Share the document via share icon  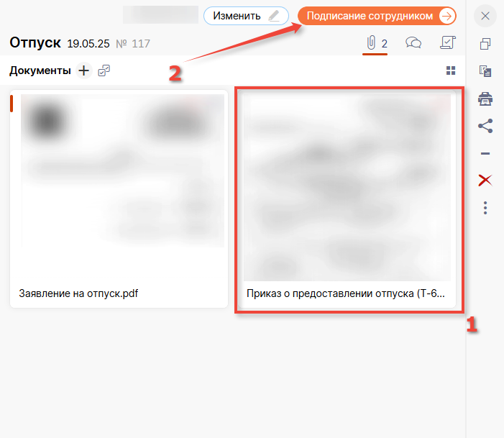point(485,126)
